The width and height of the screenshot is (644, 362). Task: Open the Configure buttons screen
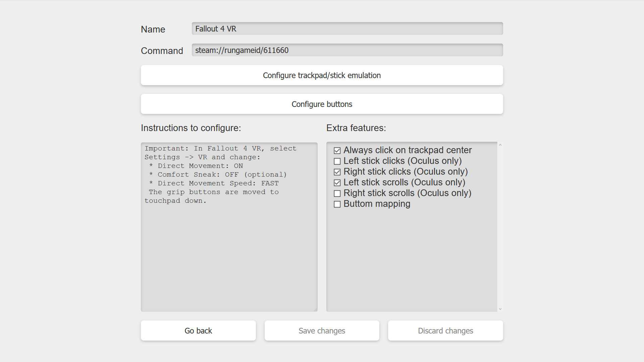[322, 104]
